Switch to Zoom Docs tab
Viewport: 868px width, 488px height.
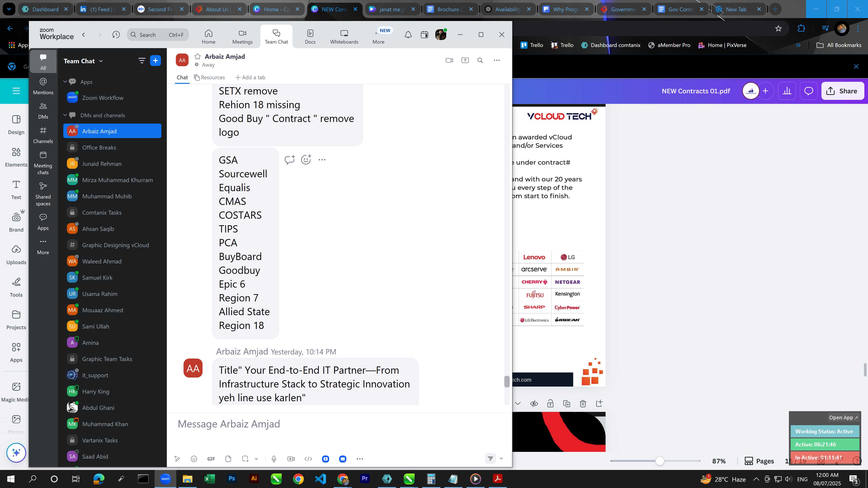310,36
